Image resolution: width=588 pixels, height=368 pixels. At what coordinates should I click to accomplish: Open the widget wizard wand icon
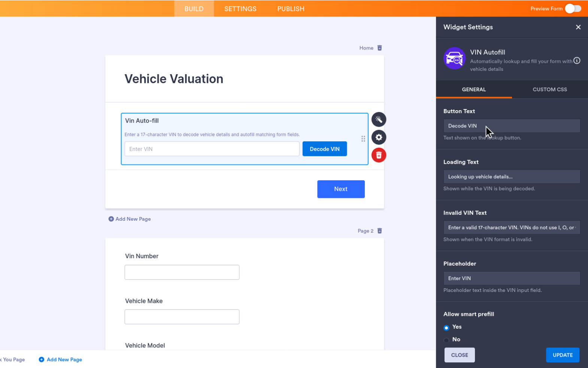(379, 120)
